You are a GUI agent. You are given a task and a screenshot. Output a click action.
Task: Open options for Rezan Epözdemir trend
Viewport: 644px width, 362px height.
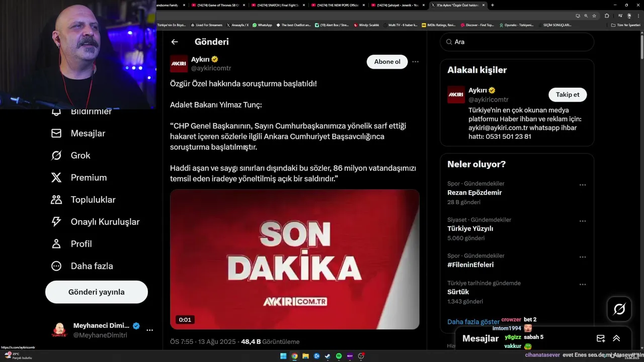583,185
